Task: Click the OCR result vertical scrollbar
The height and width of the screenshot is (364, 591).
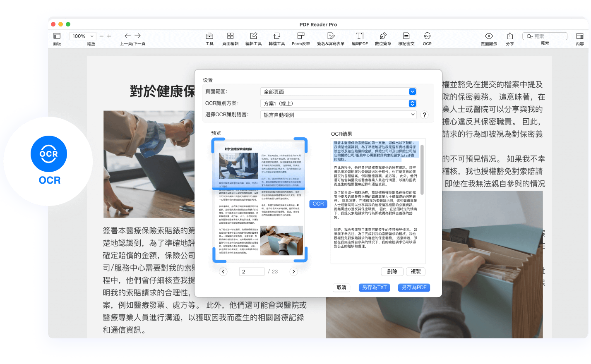Action: coord(422,170)
